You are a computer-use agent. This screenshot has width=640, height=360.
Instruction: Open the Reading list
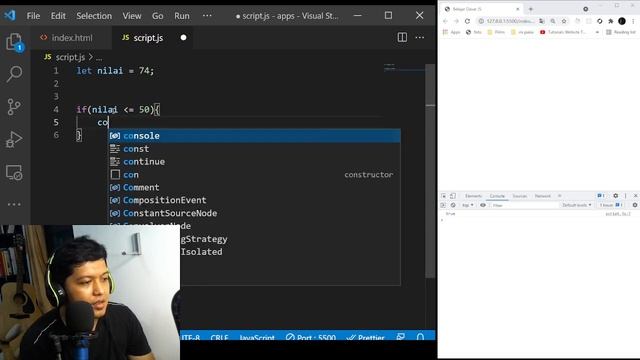tap(621, 32)
